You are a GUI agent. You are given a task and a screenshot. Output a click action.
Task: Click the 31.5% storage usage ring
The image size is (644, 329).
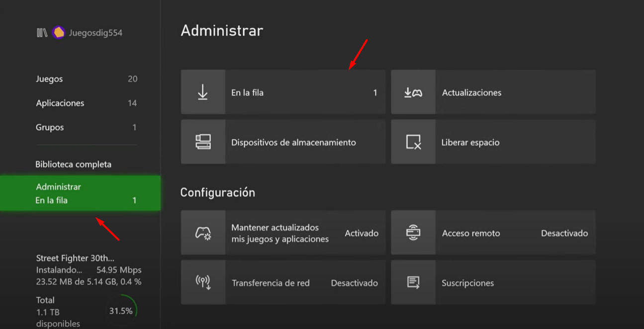pyautogui.click(x=122, y=311)
